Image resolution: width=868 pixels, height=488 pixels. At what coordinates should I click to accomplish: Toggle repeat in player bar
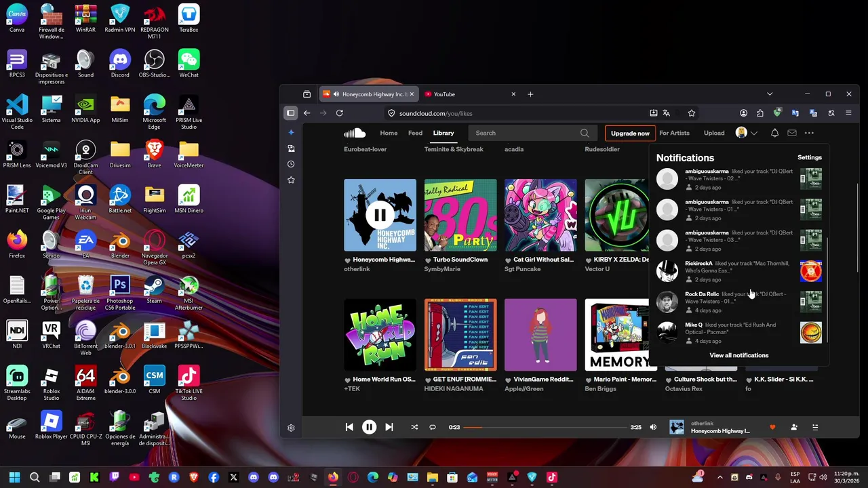pyautogui.click(x=432, y=427)
